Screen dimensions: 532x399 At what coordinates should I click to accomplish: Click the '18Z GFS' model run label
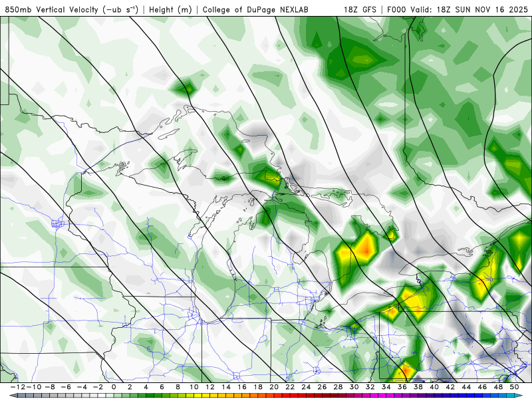360,9
